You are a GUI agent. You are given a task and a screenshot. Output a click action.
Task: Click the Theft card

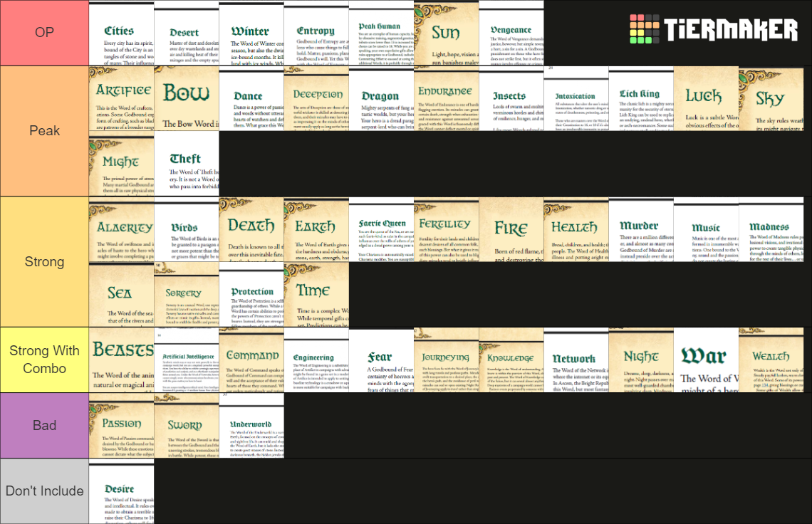(x=186, y=164)
